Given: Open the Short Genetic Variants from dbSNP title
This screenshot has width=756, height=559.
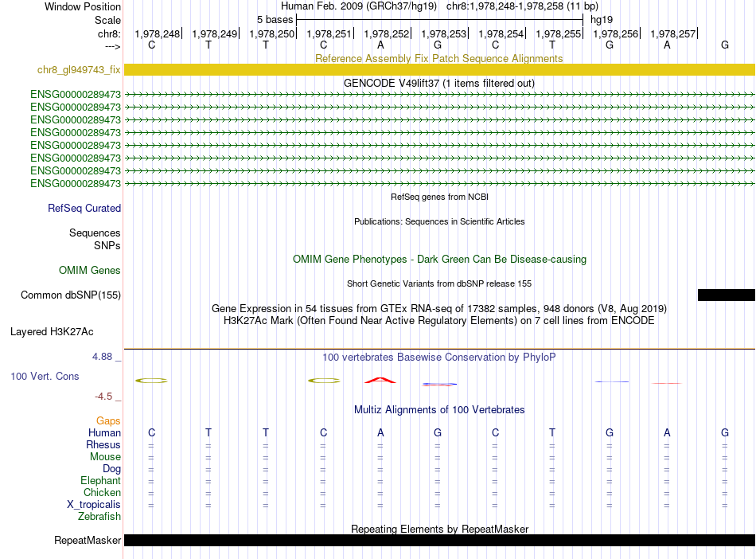Looking at the screenshot, I should coord(438,283).
